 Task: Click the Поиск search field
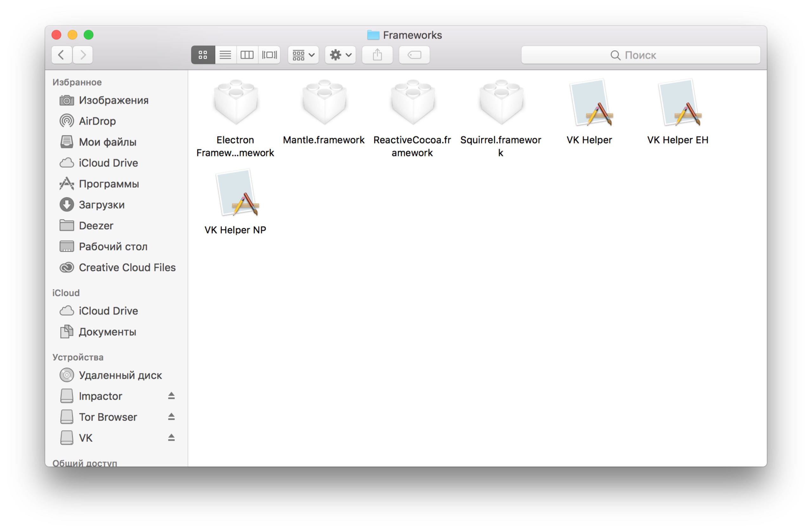[640, 55]
